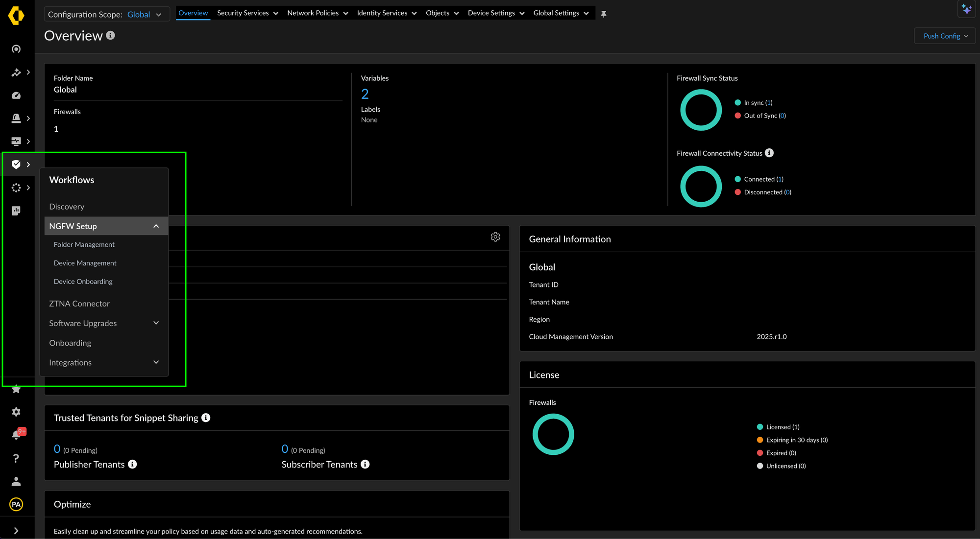Click the Firewall Sync Status donut chart
The image size is (980, 539).
(x=701, y=110)
